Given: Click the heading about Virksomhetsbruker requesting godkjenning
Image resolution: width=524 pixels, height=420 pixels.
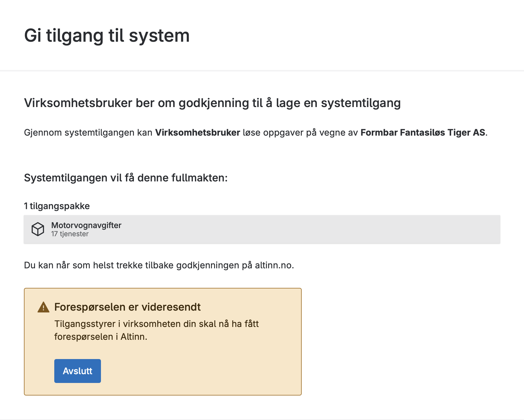Looking at the screenshot, I should click(x=212, y=103).
